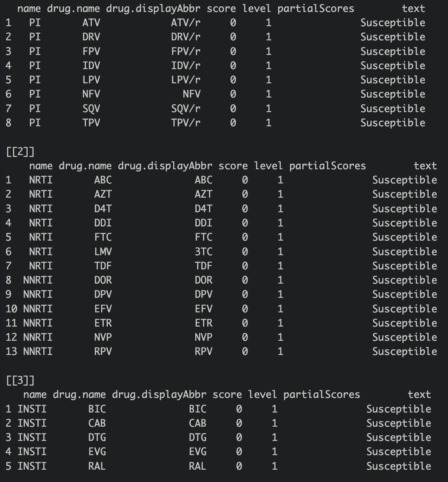This screenshot has height=482, width=448.
Task: Click the LMV drug name
Action: (103, 251)
